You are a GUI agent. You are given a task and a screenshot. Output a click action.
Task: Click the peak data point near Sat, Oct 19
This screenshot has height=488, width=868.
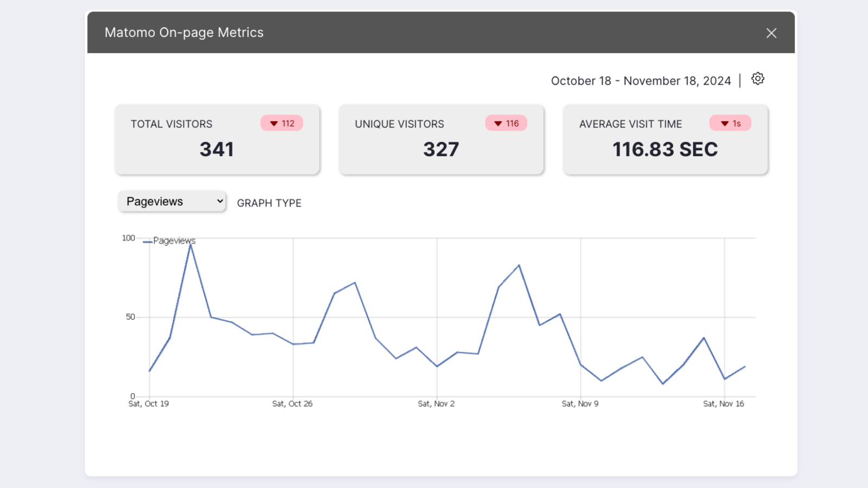coord(190,245)
